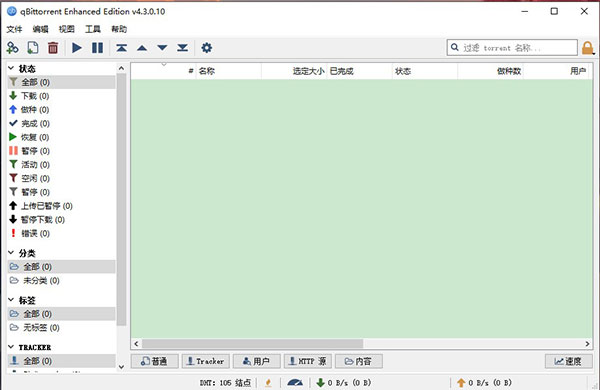This screenshot has height=390, width=600.
Task: Click the add torrent file icon
Action: point(33,48)
